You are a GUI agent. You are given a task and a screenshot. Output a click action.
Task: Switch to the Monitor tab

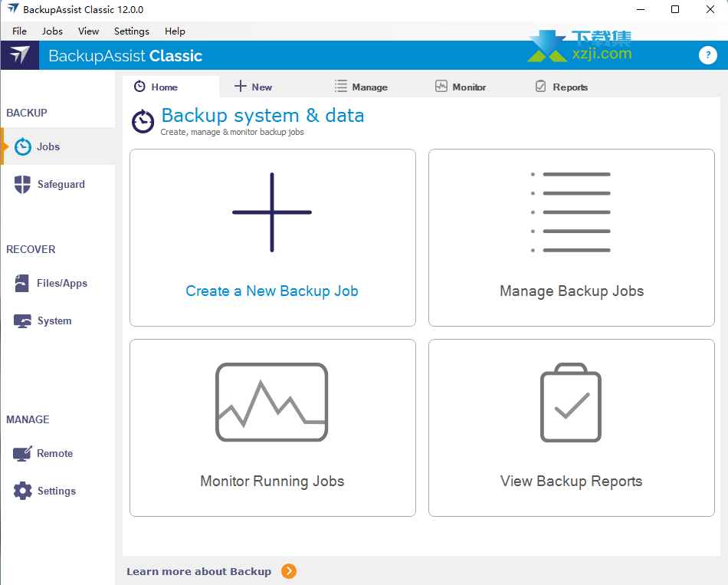point(461,87)
